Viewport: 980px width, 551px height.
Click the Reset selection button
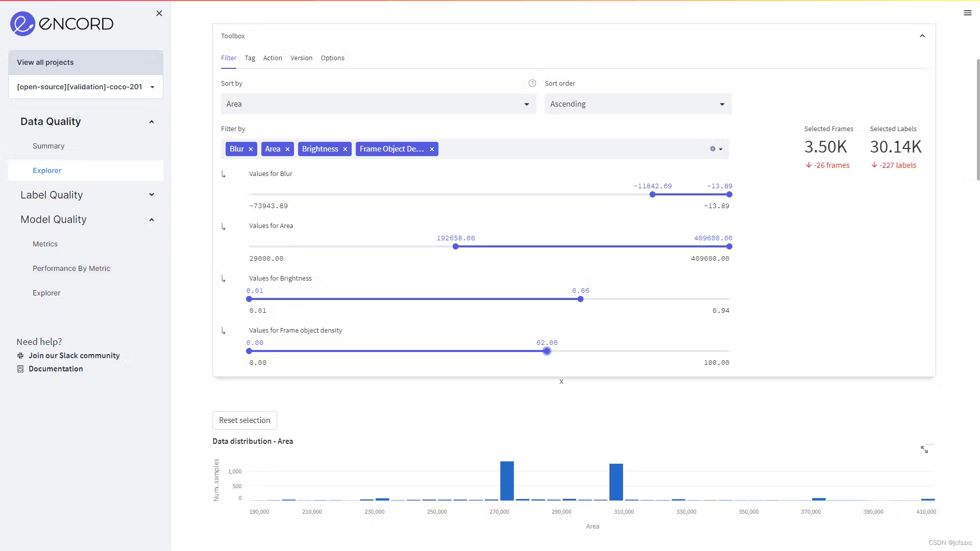click(x=244, y=420)
